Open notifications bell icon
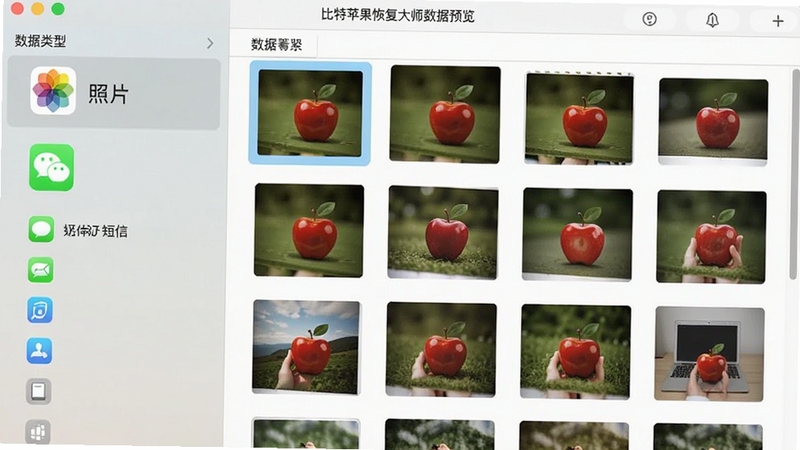The height and width of the screenshot is (450, 800). pyautogui.click(x=712, y=20)
